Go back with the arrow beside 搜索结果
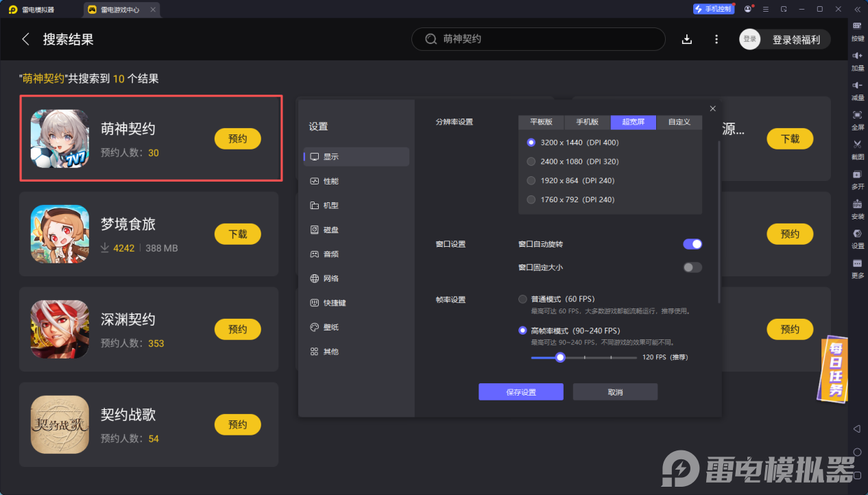Screen dimensions: 868x495 [26, 39]
